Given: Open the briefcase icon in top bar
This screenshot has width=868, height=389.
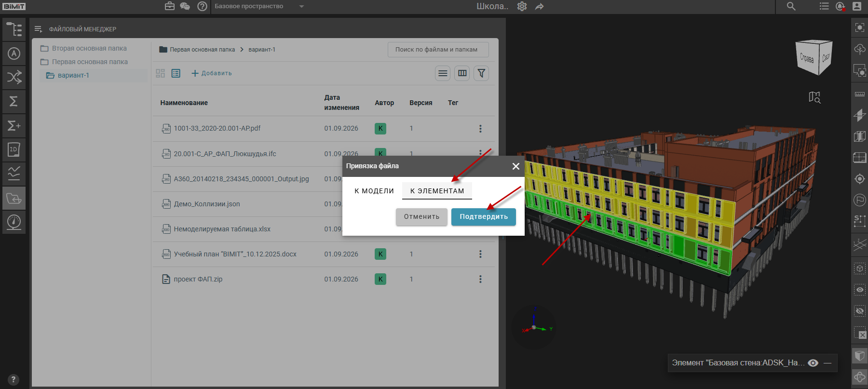Looking at the screenshot, I should [x=170, y=6].
